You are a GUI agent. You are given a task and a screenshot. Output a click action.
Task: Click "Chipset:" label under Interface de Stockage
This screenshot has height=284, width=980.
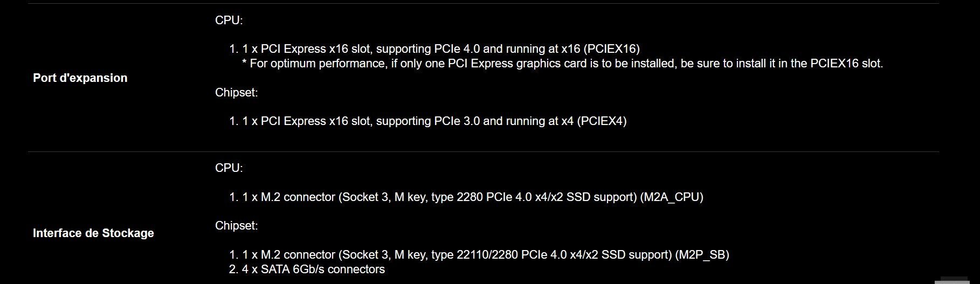pyautogui.click(x=237, y=226)
